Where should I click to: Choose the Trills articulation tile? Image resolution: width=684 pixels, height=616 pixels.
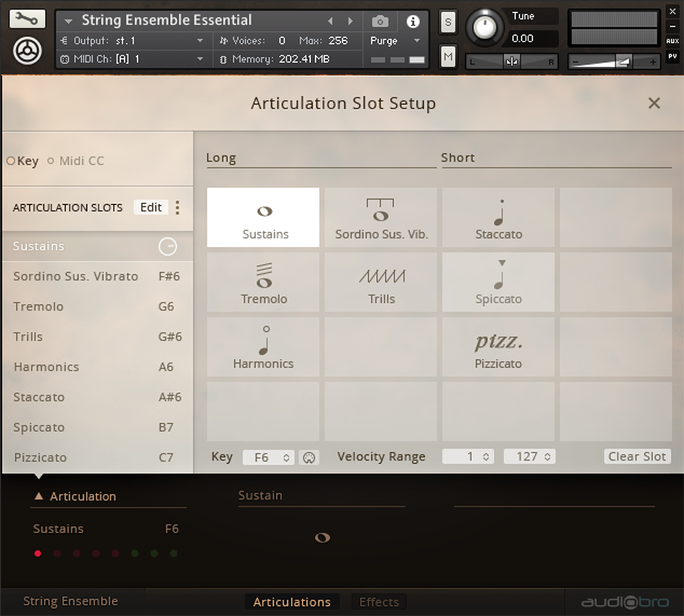pyautogui.click(x=381, y=283)
